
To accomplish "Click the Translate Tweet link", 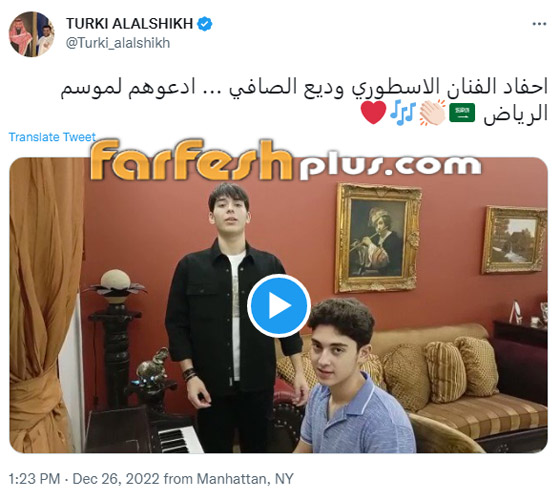I will 52,137.
